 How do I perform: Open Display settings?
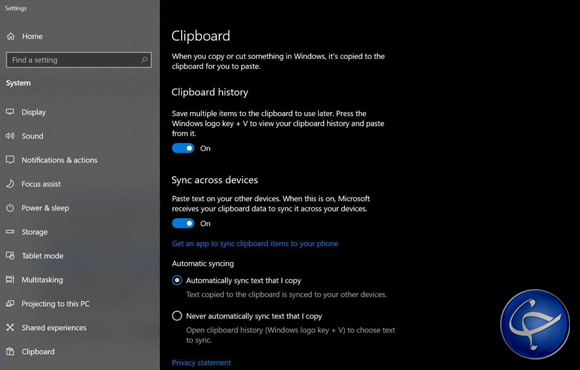click(34, 112)
